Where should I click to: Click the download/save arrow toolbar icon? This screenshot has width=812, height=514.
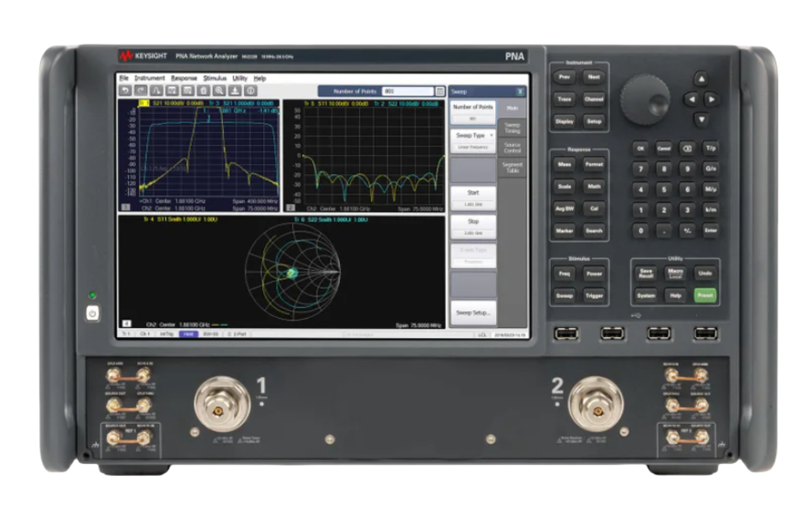click(x=235, y=91)
